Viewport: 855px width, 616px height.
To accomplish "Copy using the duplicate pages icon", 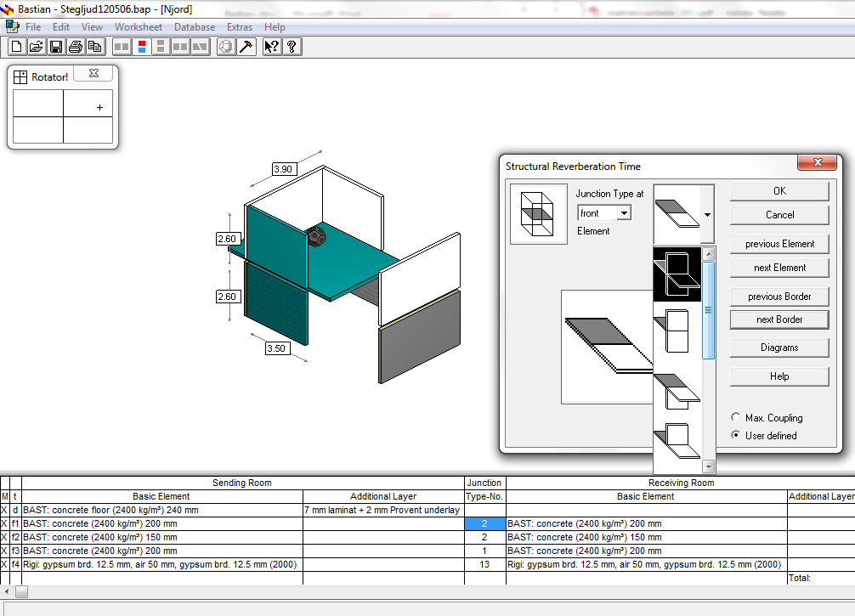I will pos(95,47).
